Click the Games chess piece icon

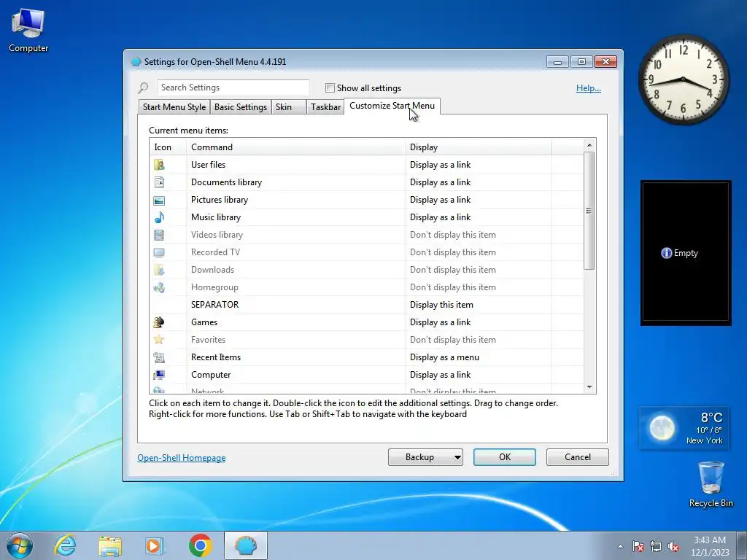(159, 322)
